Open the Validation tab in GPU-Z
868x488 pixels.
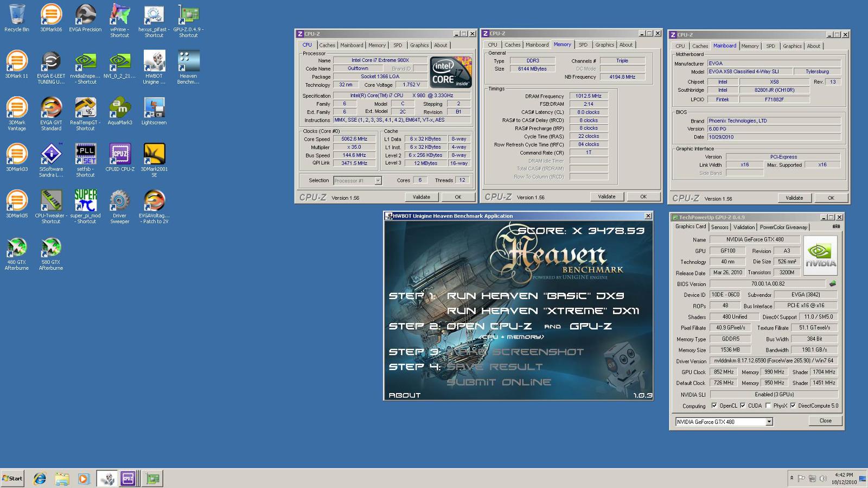[x=744, y=227]
